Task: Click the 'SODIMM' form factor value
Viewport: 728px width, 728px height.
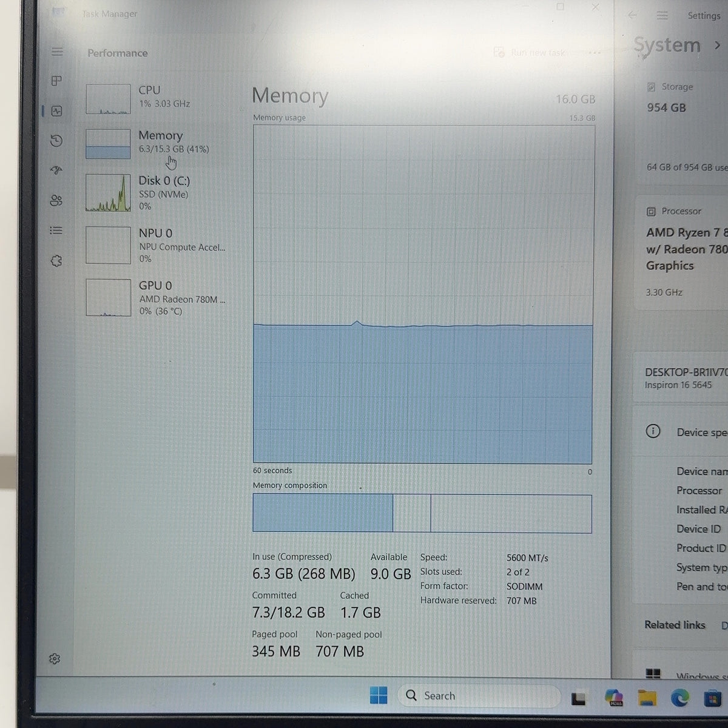Action: coord(525,587)
